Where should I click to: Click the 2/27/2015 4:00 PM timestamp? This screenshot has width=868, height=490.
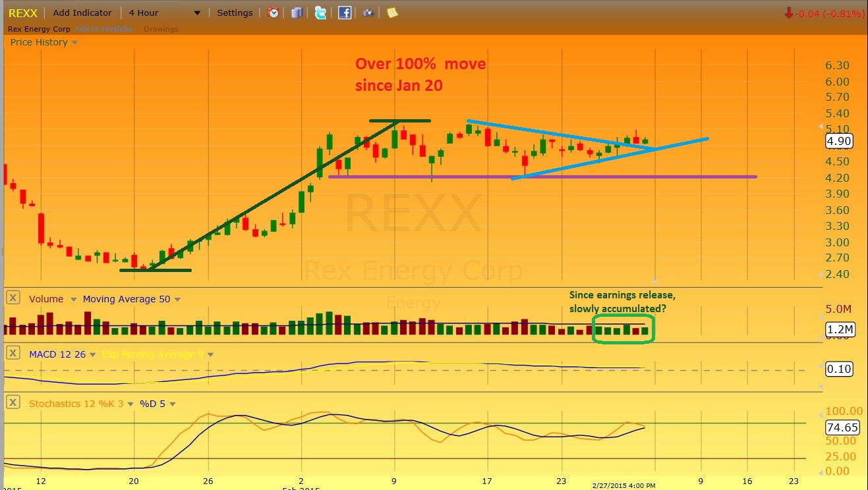(622, 485)
